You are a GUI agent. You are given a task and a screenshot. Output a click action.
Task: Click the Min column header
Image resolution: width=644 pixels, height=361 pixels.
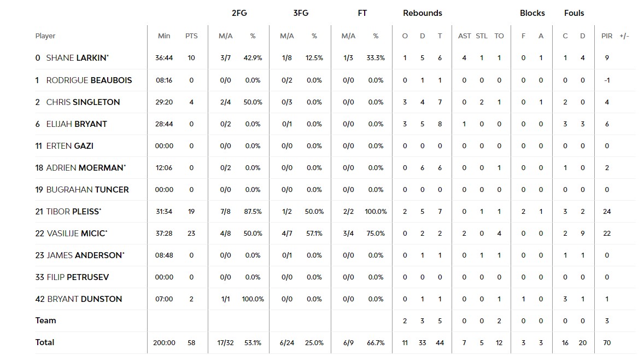[x=164, y=36]
